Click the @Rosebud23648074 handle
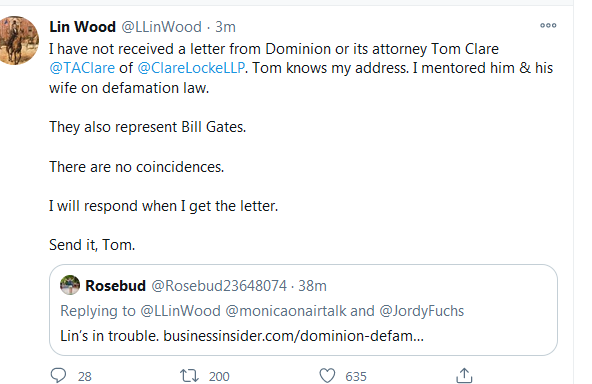Screen dimensions: 592x384 [x=219, y=286]
